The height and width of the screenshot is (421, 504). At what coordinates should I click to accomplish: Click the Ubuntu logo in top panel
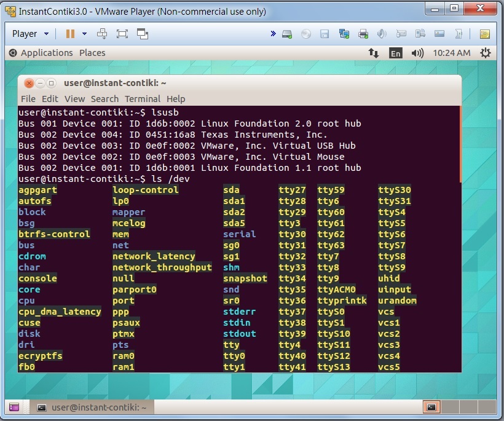point(13,53)
